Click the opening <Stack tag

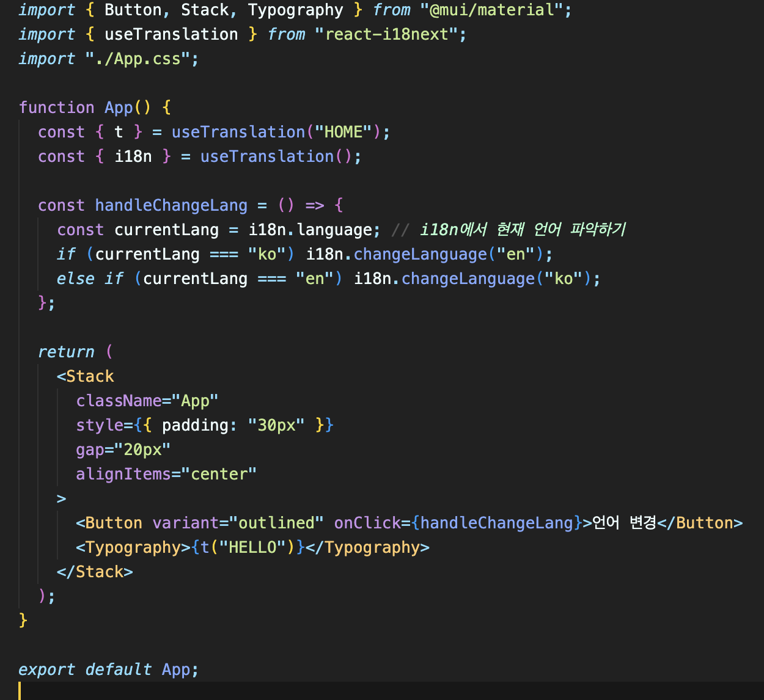86,376
